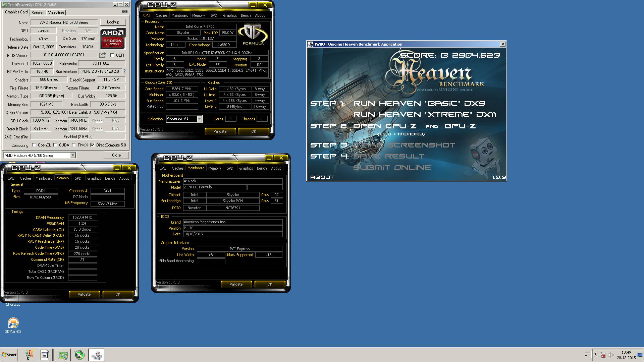
Task: Click the DRAM Frequency 1620.4 MHz value
Action: pos(83,217)
